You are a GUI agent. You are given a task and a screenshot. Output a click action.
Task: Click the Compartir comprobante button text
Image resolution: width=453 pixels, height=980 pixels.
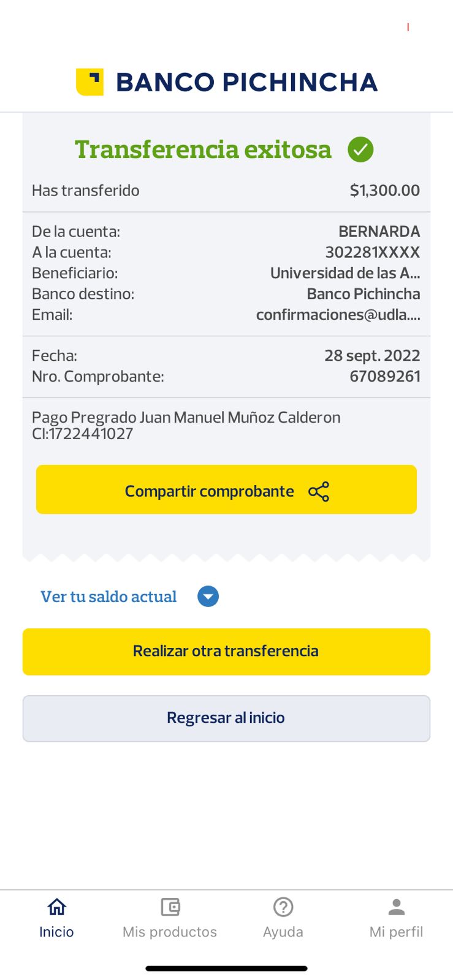pyautogui.click(x=210, y=491)
